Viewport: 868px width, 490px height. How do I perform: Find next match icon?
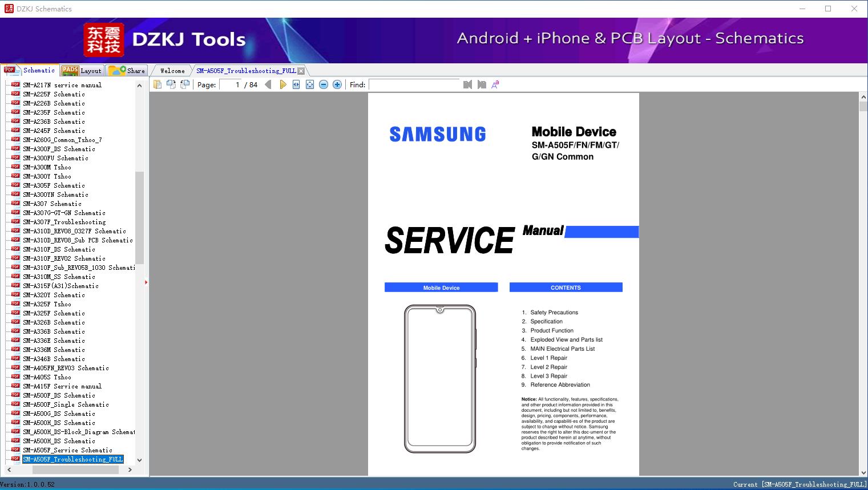click(x=482, y=84)
